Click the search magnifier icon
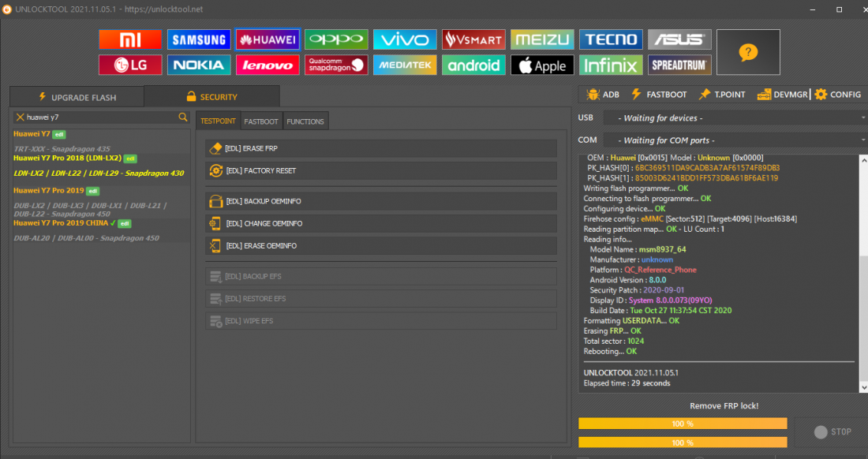Image resolution: width=868 pixels, height=459 pixels. [183, 118]
